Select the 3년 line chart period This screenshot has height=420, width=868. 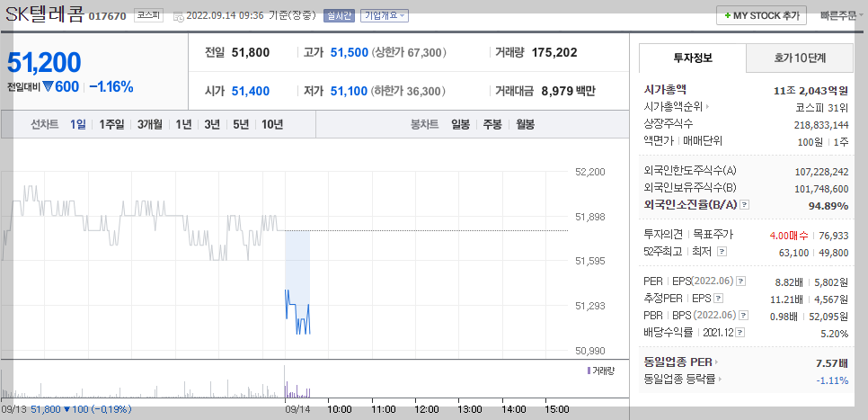[212, 125]
